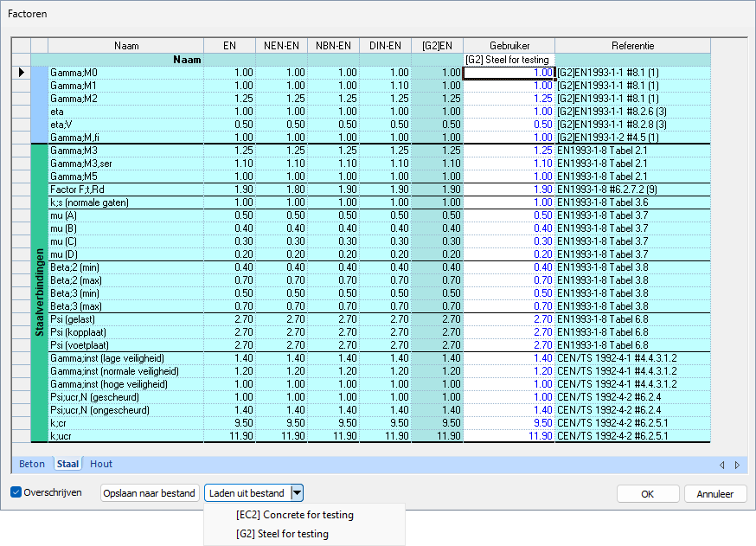This screenshot has height=546, width=756.
Task: Select the eta row name
Action: point(57,112)
